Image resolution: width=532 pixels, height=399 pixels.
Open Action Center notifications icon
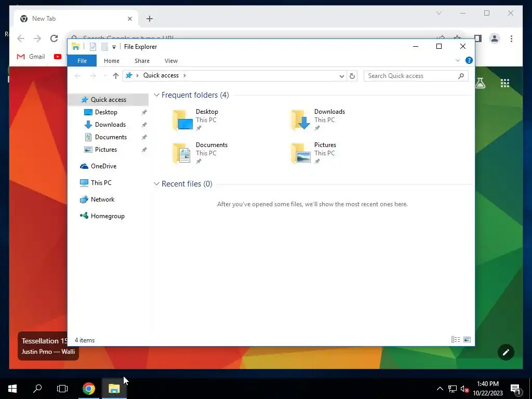(x=515, y=390)
